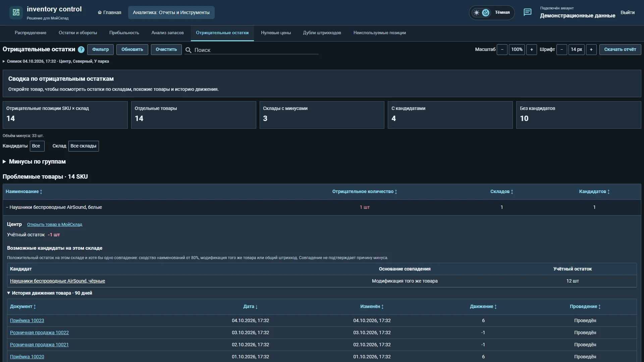
Task: Open the Склад Все склады dropdown
Action: pos(84,146)
